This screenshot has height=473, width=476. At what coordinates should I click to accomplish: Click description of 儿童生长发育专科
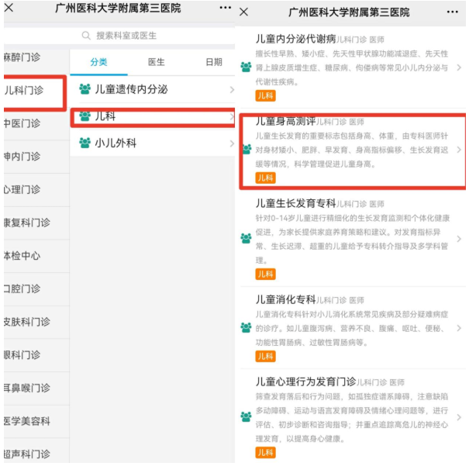[353, 240]
